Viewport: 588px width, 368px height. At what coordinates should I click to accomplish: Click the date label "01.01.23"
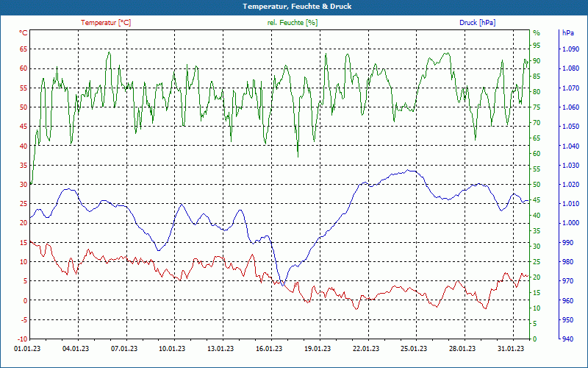[27, 348]
